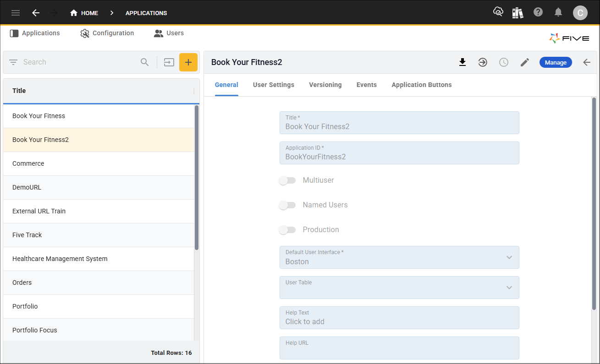Select External URL Train row
The height and width of the screenshot is (364, 600).
point(99,211)
